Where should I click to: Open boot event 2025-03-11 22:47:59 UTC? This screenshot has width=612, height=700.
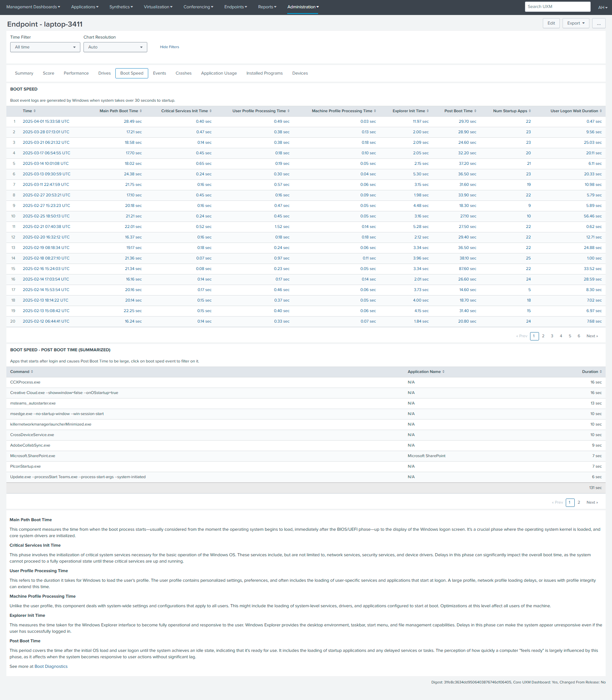(x=46, y=185)
